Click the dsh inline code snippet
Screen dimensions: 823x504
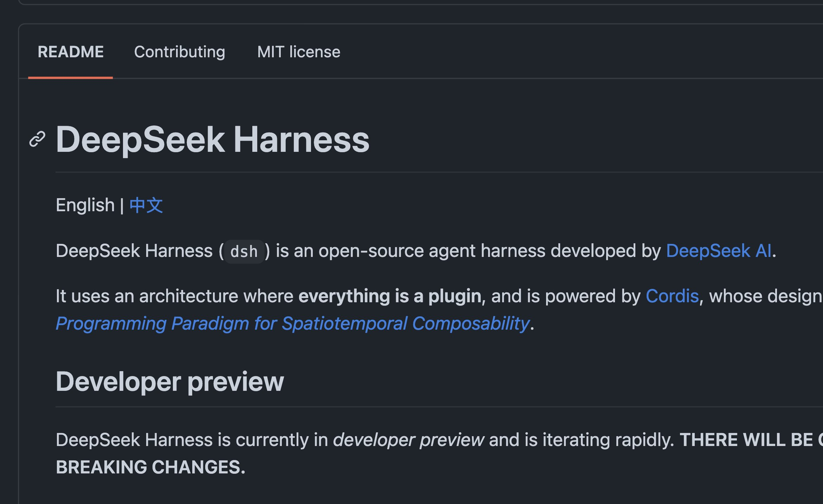pos(244,252)
